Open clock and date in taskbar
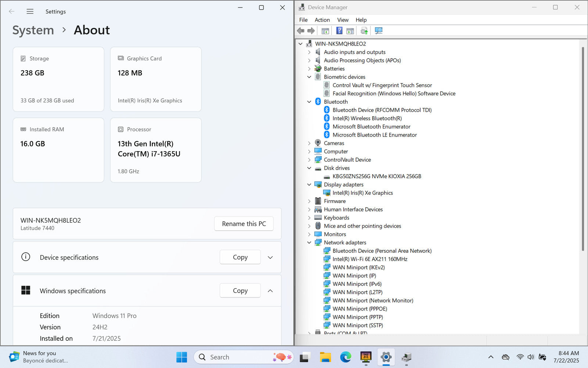Screen dimensions: 588x368 (566, 357)
